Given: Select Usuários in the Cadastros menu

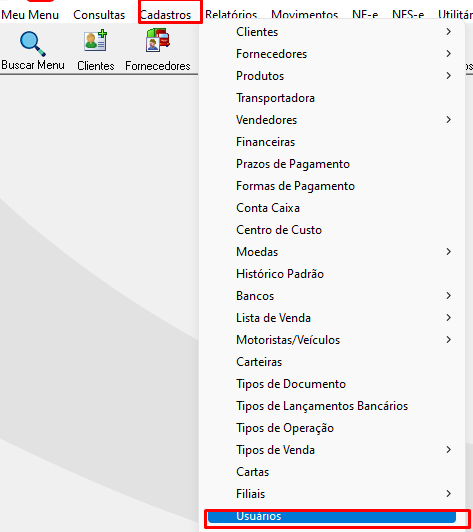Looking at the screenshot, I should [x=332, y=516].
